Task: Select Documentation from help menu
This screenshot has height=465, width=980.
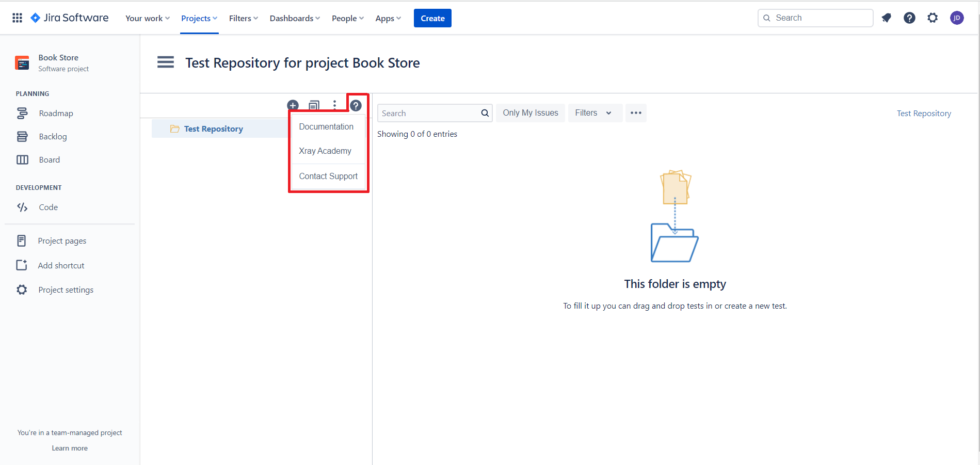Action: (x=326, y=126)
